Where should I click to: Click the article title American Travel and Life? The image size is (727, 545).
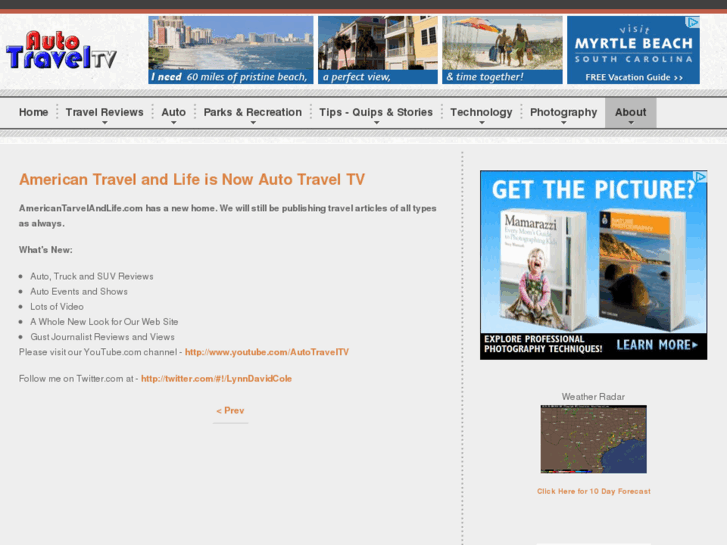(x=191, y=180)
